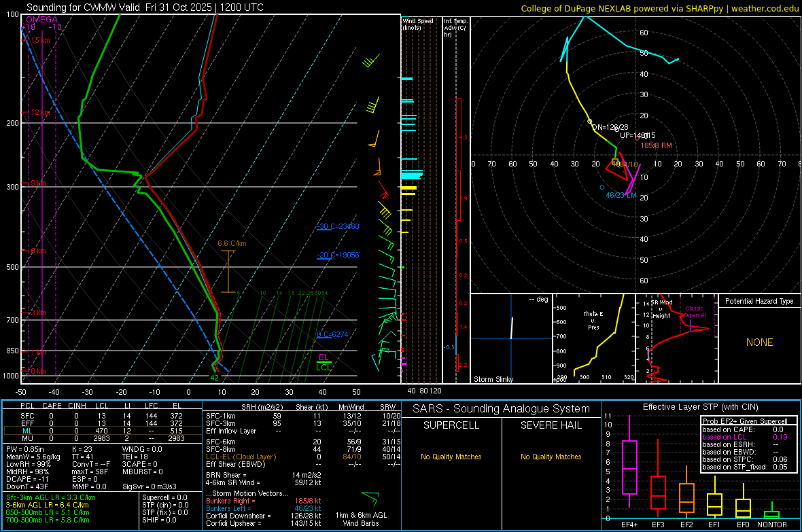Open the Potential Hazard Type panel header
The width and height of the screenshot is (802, 532).
point(759,301)
